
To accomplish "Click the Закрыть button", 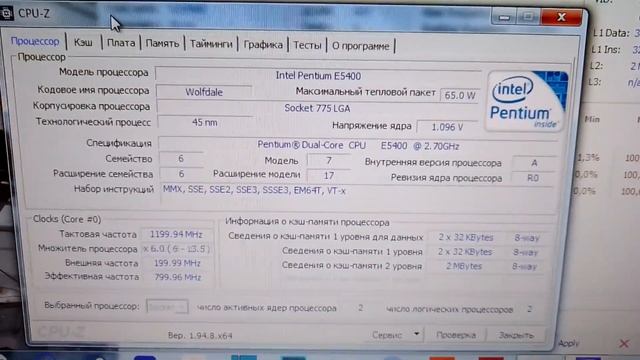I will coord(516,335).
